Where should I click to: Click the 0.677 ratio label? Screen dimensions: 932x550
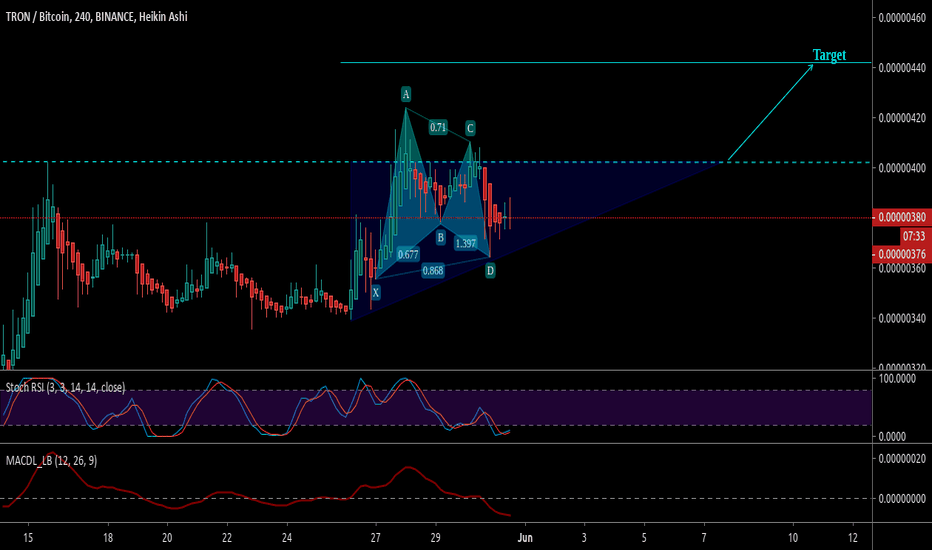click(x=408, y=254)
